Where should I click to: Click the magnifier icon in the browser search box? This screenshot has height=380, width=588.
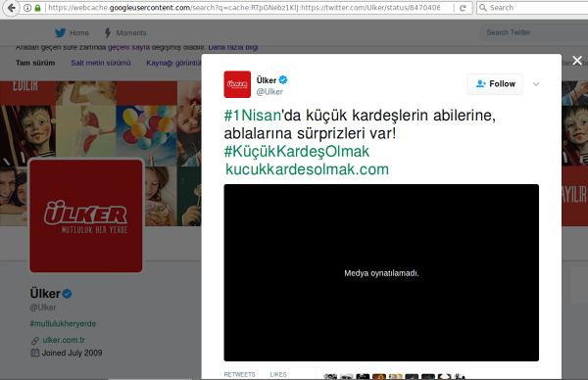(x=483, y=8)
